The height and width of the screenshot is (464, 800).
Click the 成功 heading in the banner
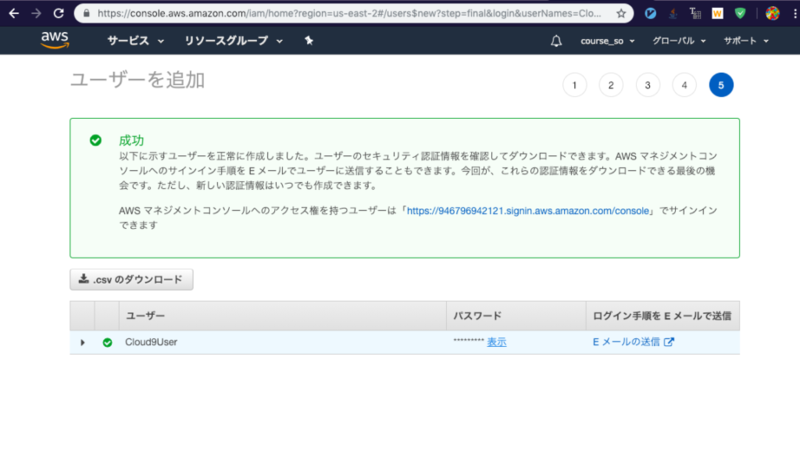pos(131,140)
